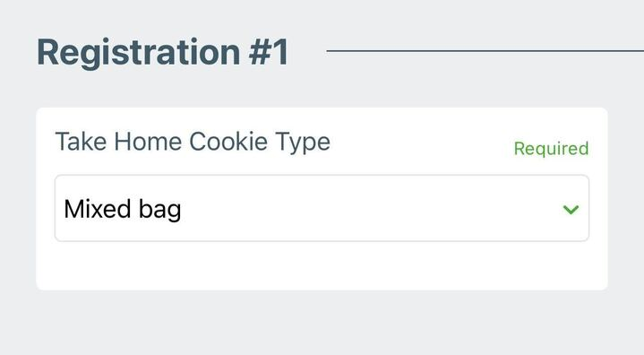Click the word Take in the field label
This screenshot has height=355, width=644.
point(81,142)
